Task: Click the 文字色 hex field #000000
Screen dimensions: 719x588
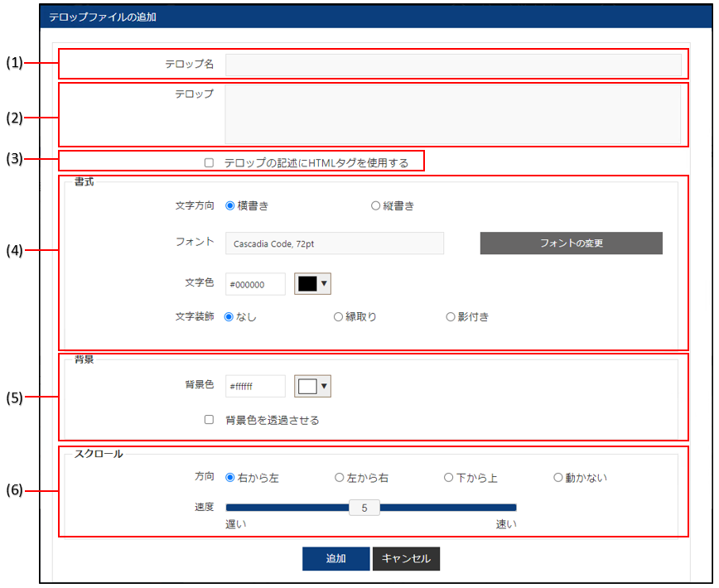Action: point(255,284)
